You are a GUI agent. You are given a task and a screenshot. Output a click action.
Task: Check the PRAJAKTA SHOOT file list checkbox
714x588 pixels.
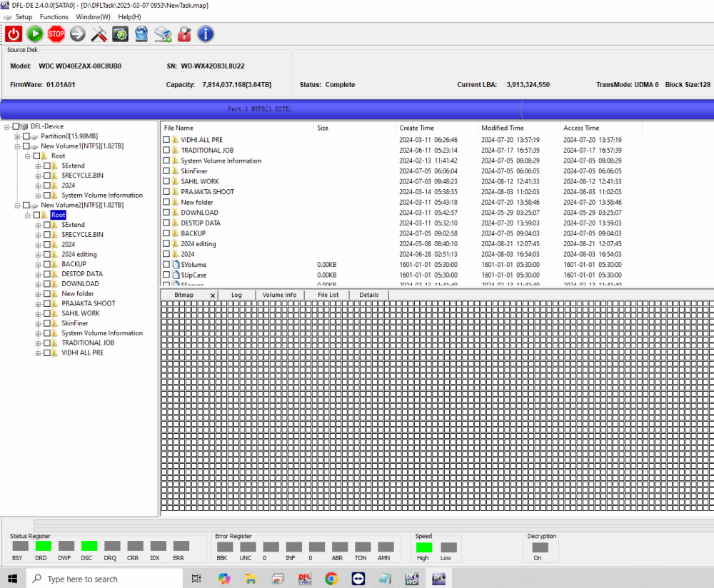point(166,192)
